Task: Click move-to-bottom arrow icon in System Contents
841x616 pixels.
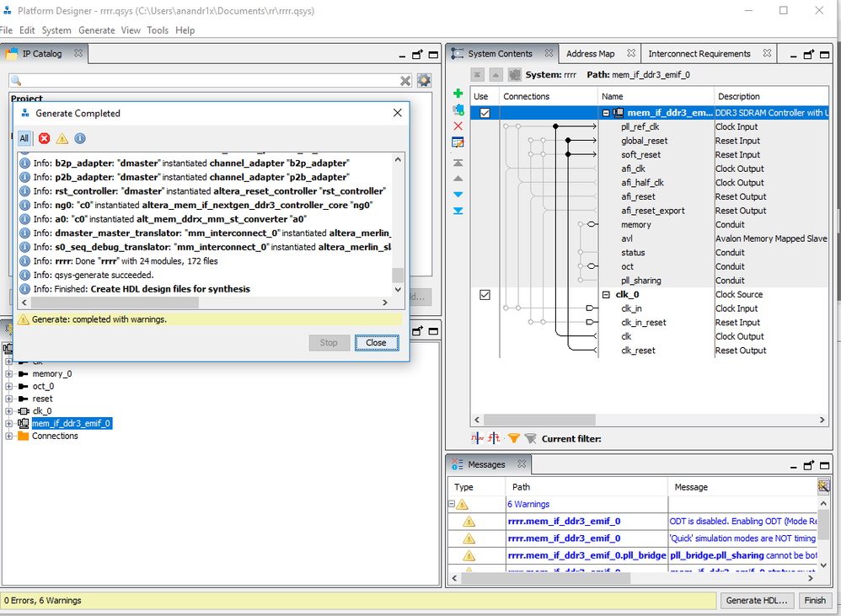Action: pyautogui.click(x=458, y=211)
